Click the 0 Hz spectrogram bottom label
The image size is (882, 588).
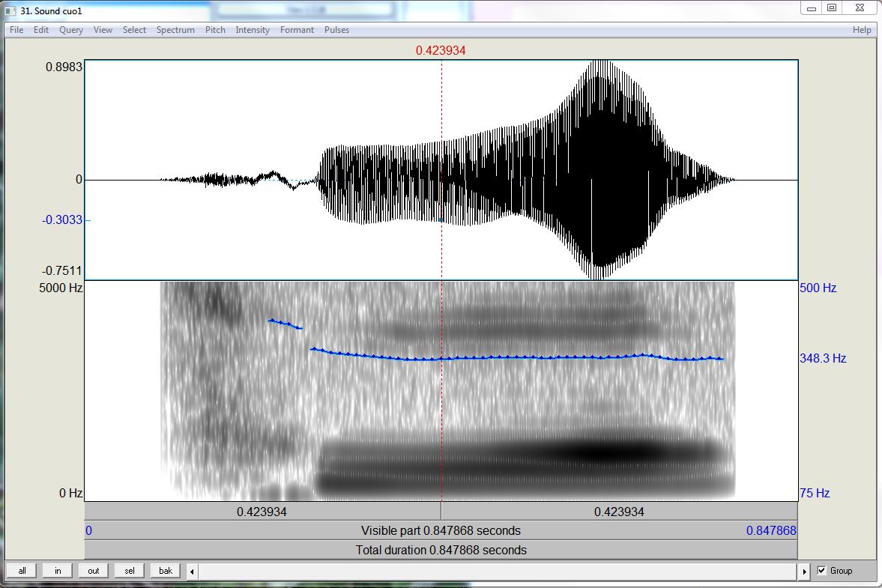(x=71, y=493)
